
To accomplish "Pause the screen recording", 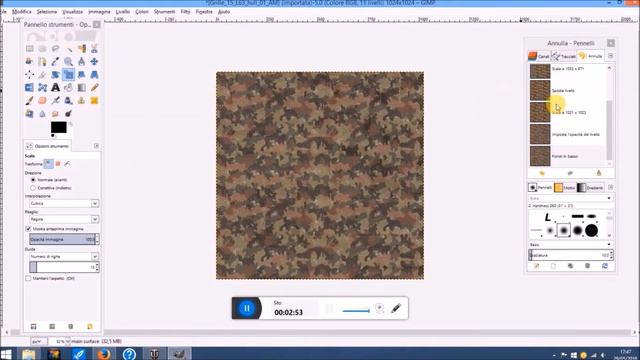I will (247, 308).
